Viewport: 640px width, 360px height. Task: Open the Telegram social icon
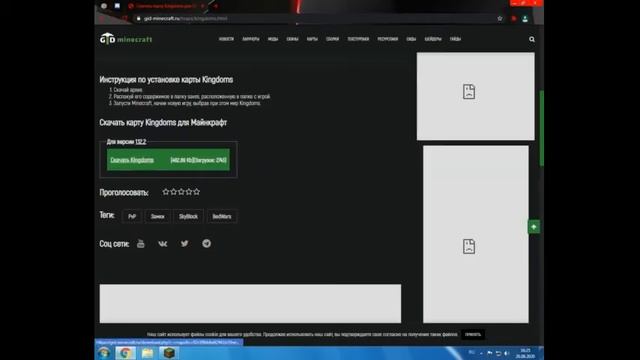207,243
